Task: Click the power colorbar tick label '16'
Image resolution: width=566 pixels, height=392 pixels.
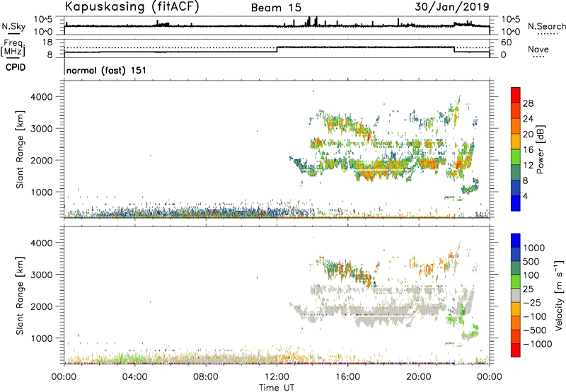Action: coord(528,150)
